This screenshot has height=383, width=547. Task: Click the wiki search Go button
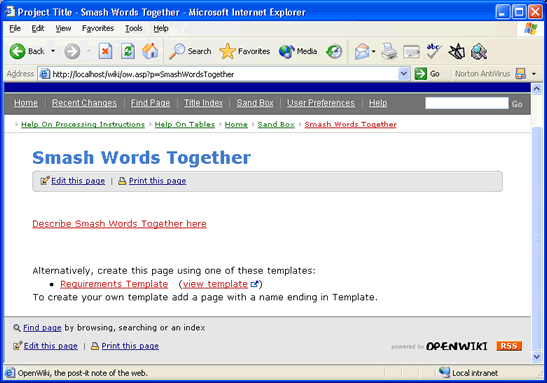517,104
